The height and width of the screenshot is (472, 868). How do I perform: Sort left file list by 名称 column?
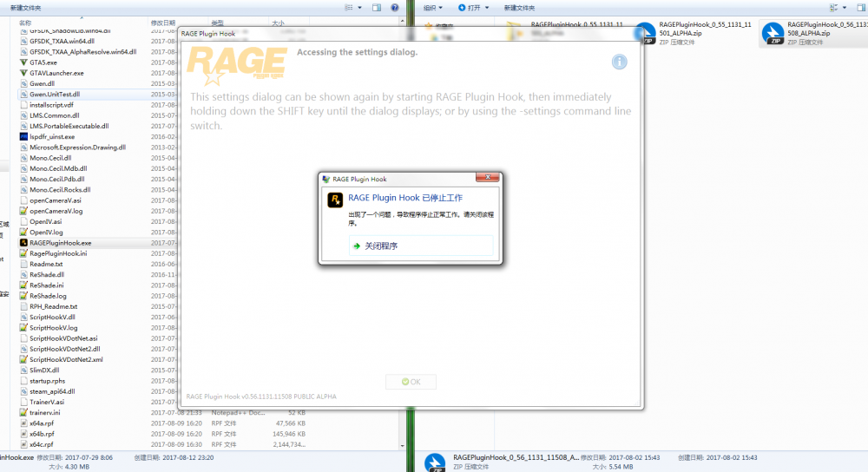pos(25,23)
